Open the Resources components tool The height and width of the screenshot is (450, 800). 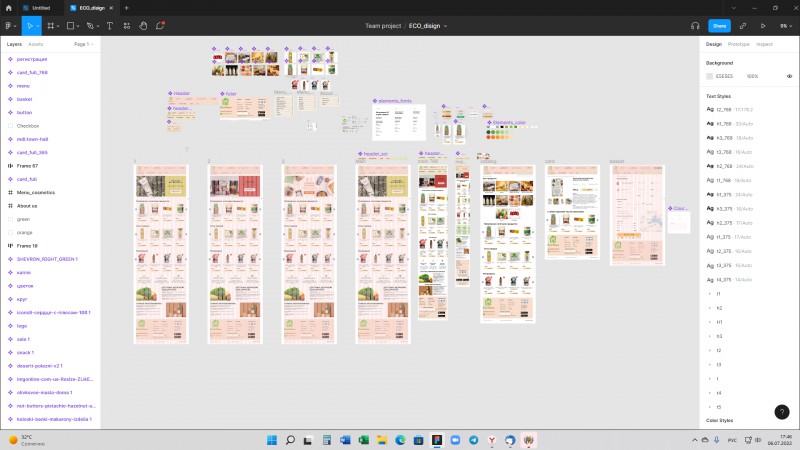pos(127,26)
